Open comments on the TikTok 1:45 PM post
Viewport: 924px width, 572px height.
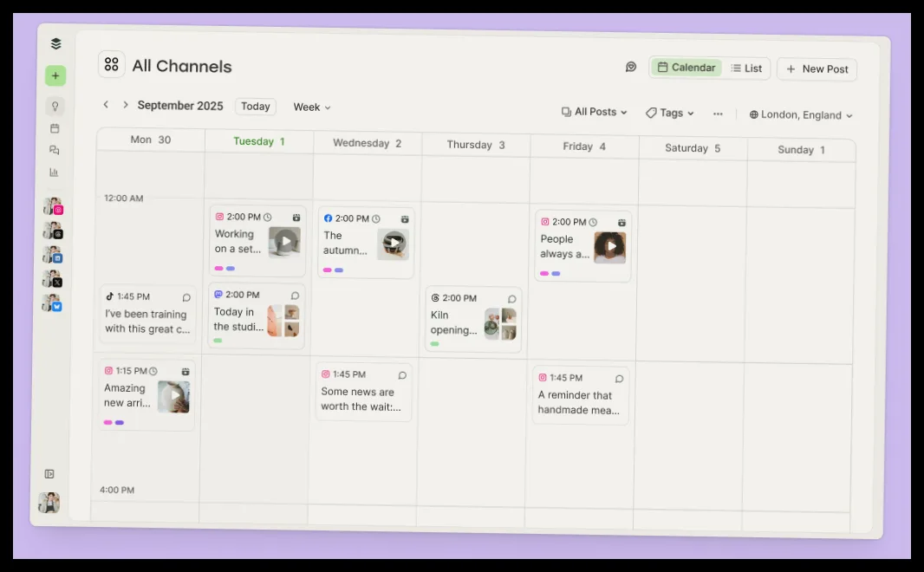[186, 297]
